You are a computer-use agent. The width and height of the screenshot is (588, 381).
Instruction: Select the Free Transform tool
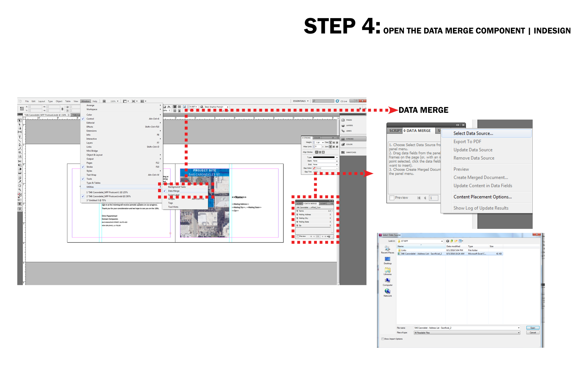20,165
